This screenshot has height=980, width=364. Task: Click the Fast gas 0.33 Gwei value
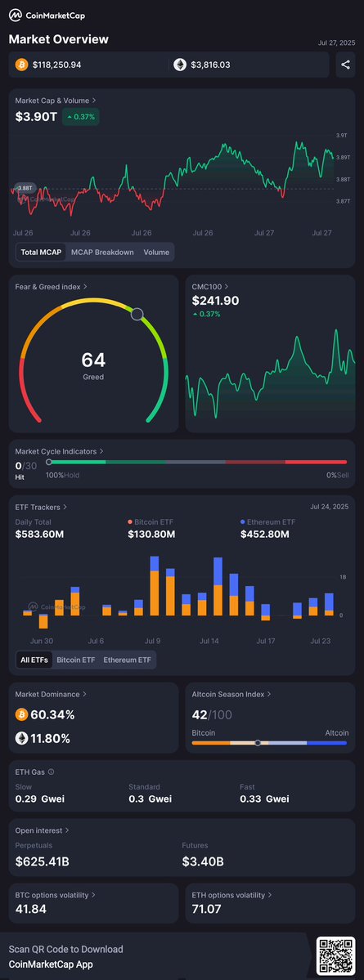click(x=264, y=799)
